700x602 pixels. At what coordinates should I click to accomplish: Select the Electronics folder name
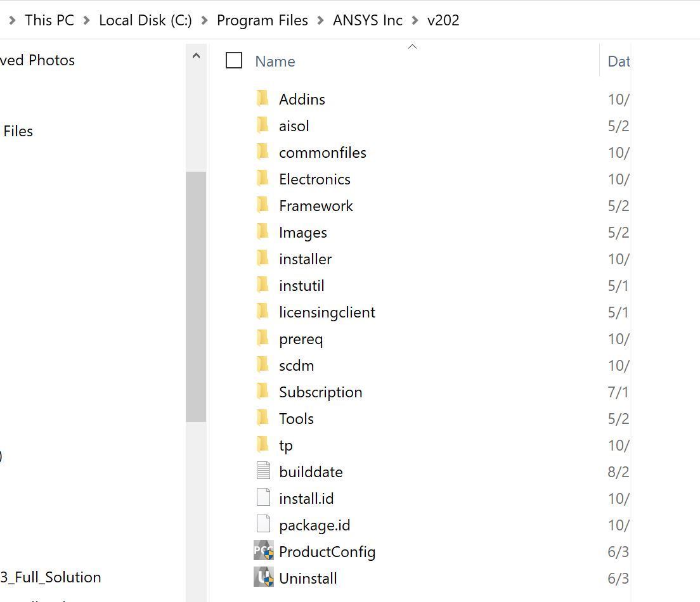[314, 179]
